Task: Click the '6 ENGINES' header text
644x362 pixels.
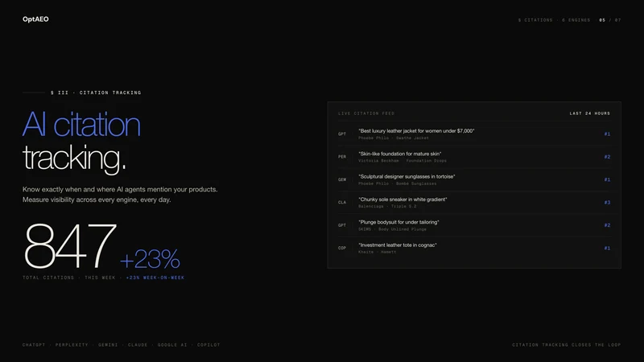Action: 576,20
